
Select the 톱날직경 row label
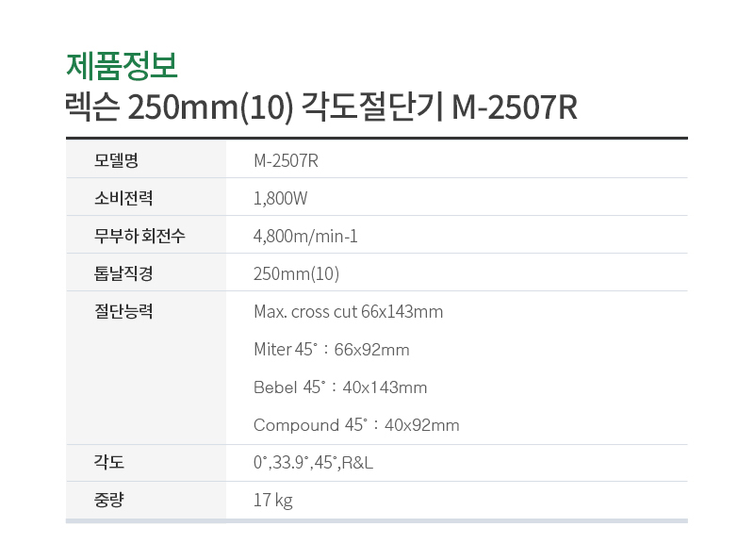[x=123, y=273]
